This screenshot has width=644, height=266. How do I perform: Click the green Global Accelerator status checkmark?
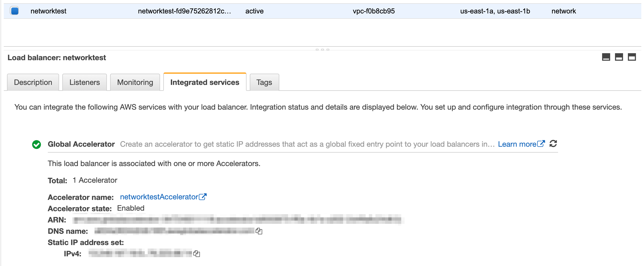[x=37, y=145]
